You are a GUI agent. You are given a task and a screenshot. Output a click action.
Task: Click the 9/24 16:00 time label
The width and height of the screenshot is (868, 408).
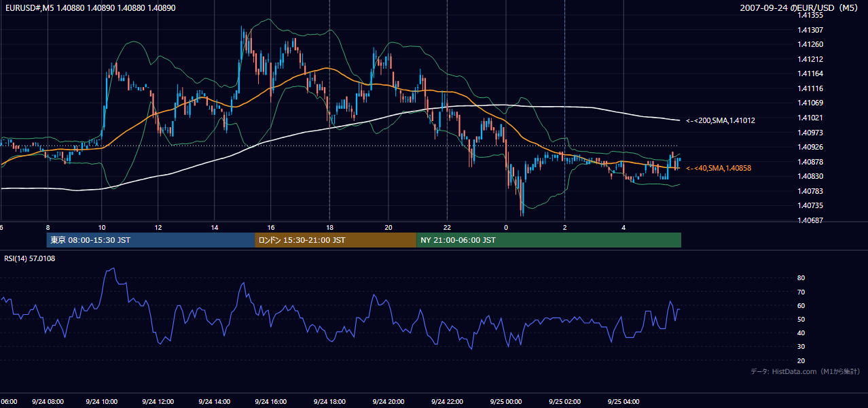coord(270,401)
